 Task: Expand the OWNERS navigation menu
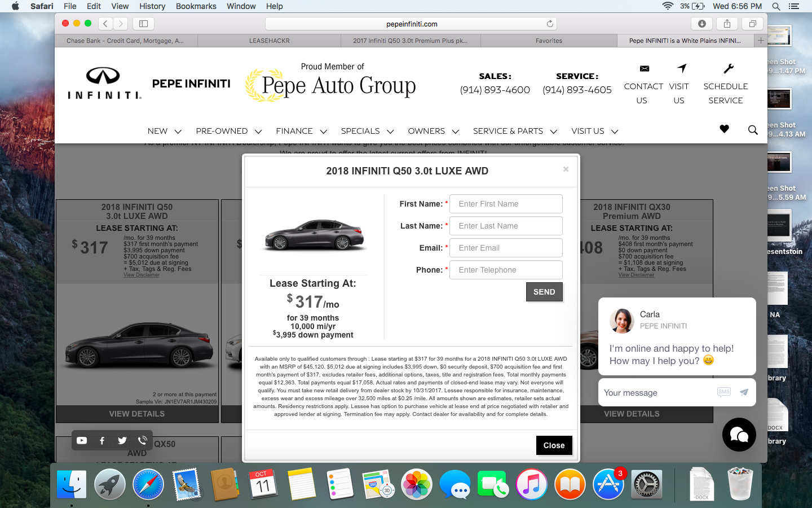coord(434,131)
